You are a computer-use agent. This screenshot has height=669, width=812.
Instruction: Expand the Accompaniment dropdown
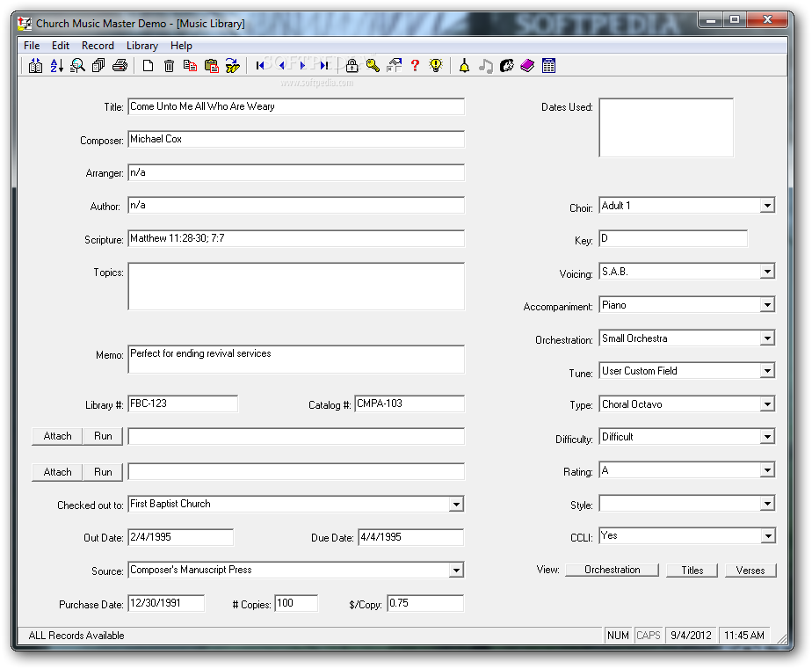767,305
